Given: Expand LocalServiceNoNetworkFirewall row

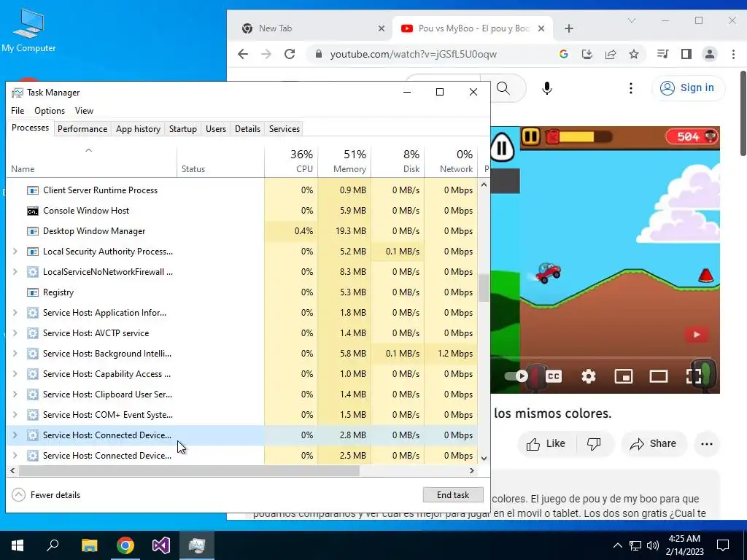Looking at the screenshot, I should (x=15, y=272).
